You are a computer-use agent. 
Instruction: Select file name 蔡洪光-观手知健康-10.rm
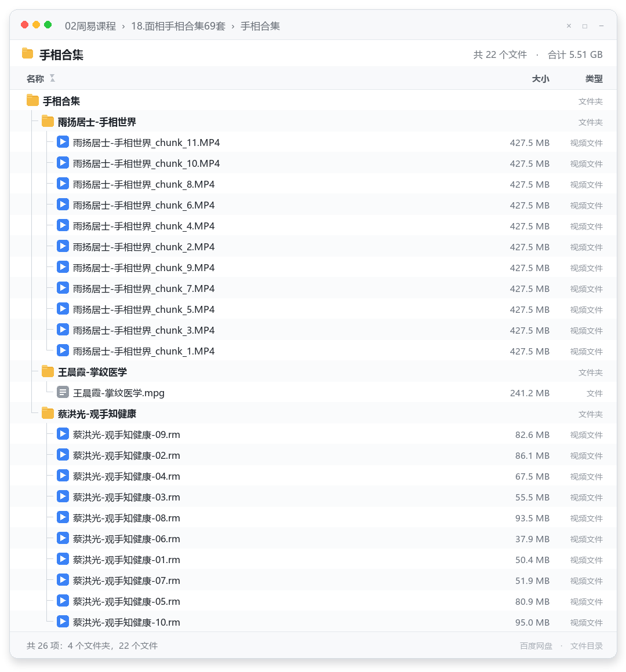point(126,622)
